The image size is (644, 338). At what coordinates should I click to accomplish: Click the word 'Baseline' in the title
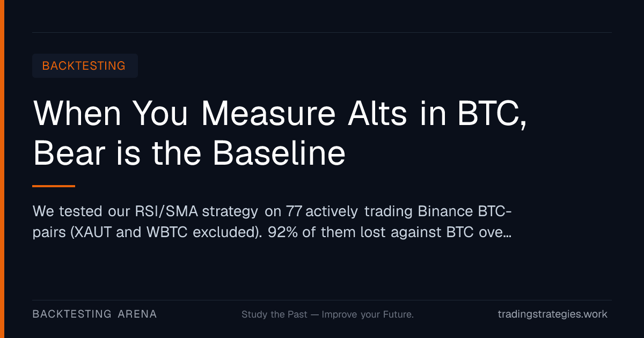tap(279, 153)
